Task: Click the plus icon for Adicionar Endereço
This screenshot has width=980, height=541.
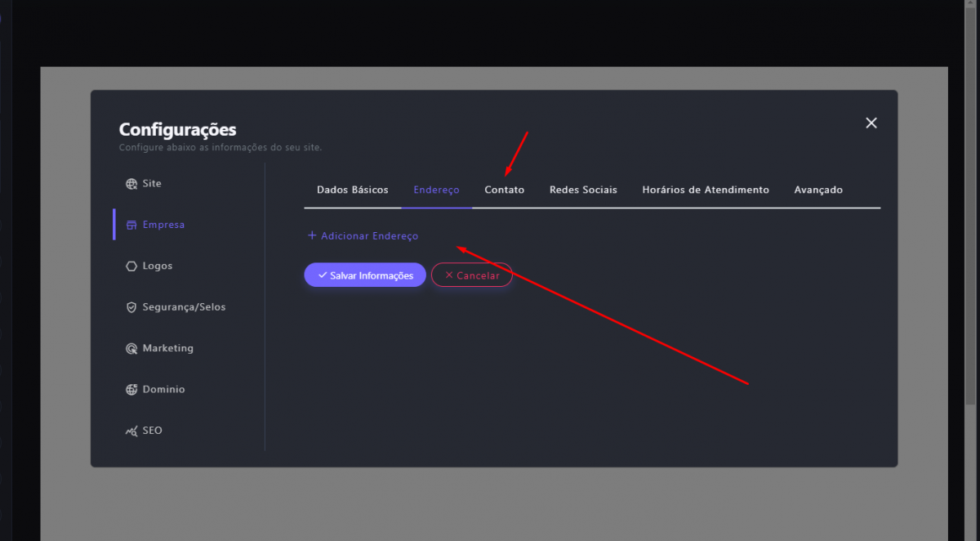Action: (x=311, y=235)
